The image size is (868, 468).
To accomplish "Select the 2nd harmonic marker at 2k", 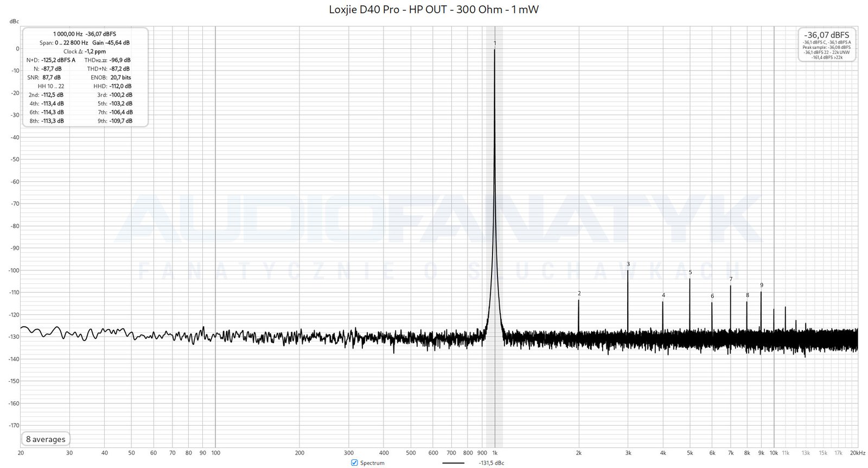I will pos(579,294).
